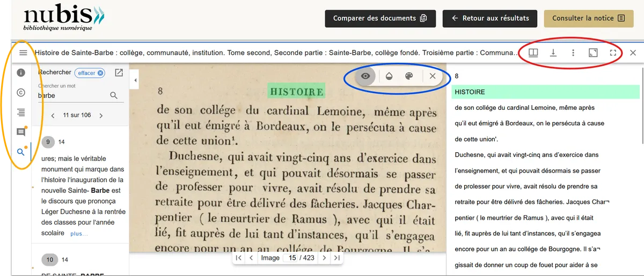Open the information panel icon
This screenshot has width=644, height=276.
tap(21, 72)
